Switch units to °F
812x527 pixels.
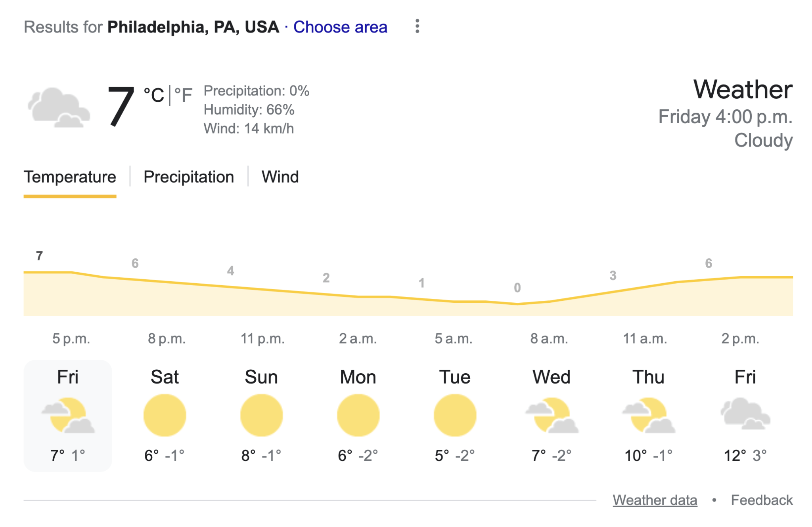tap(183, 95)
